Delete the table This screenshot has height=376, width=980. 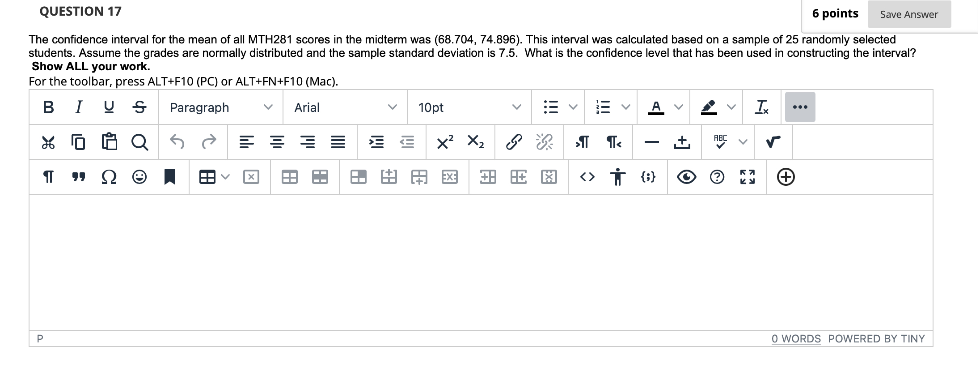click(x=251, y=177)
